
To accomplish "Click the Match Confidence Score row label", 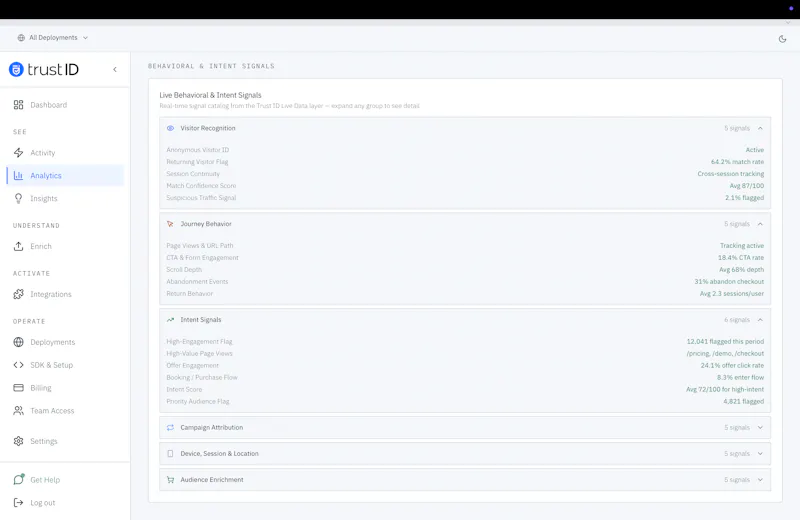I will [201, 186].
